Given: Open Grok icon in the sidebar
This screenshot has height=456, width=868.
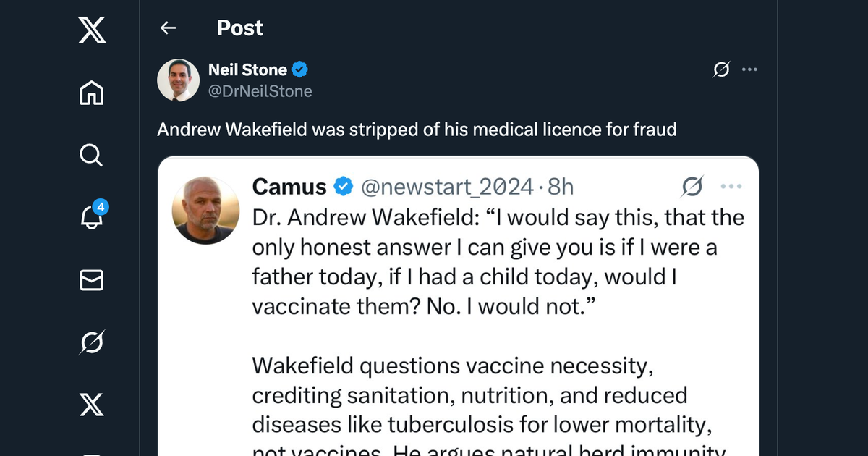Looking at the screenshot, I should click(92, 342).
